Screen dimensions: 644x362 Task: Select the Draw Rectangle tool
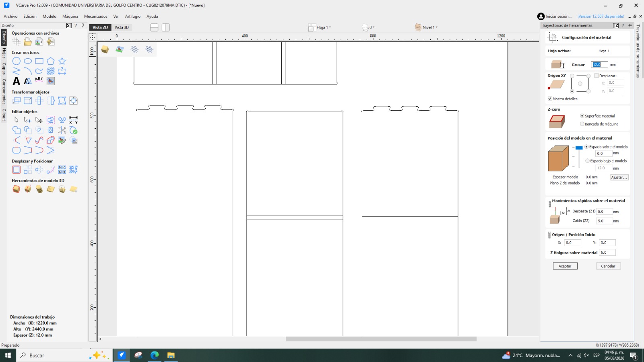coord(39,61)
